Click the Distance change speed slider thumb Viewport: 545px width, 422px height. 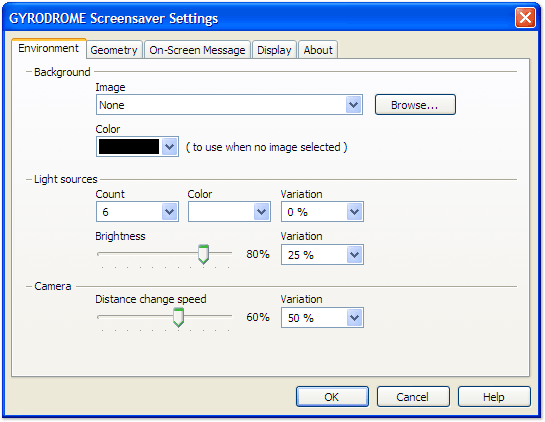point(178,317)
